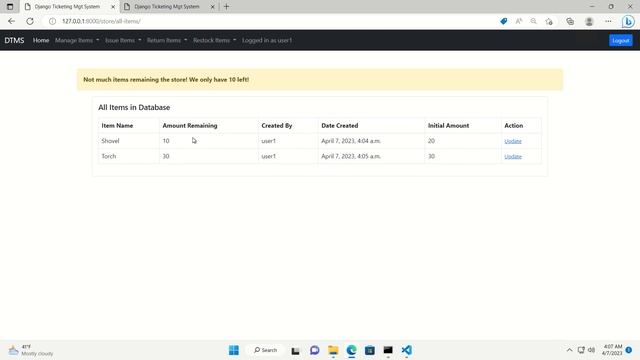The image size is (640, 360).
Task: Open Microsoft Edge from the taskbar
Action: 351,350
